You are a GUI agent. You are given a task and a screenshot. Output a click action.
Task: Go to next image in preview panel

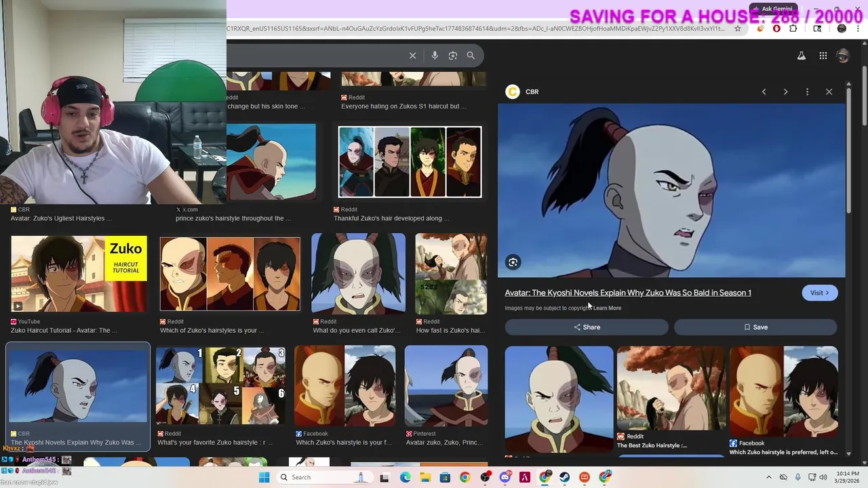[x=785, y=91]
